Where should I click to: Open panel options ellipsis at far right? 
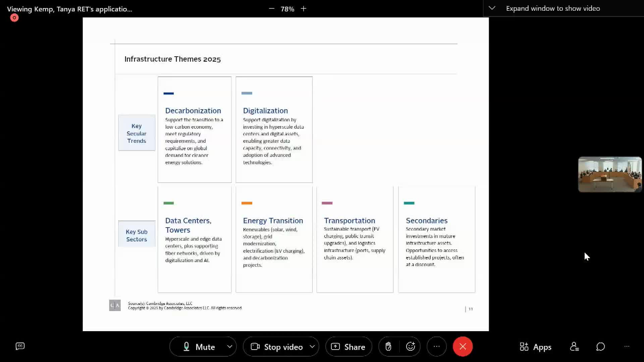(627, 347)
